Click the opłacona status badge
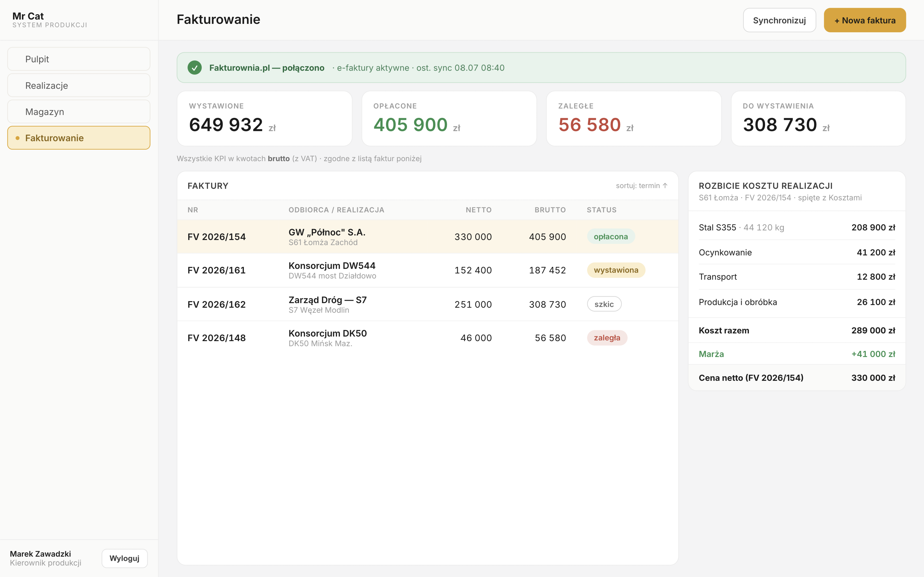Screen dimensions: 924x577 click(611, 237)
